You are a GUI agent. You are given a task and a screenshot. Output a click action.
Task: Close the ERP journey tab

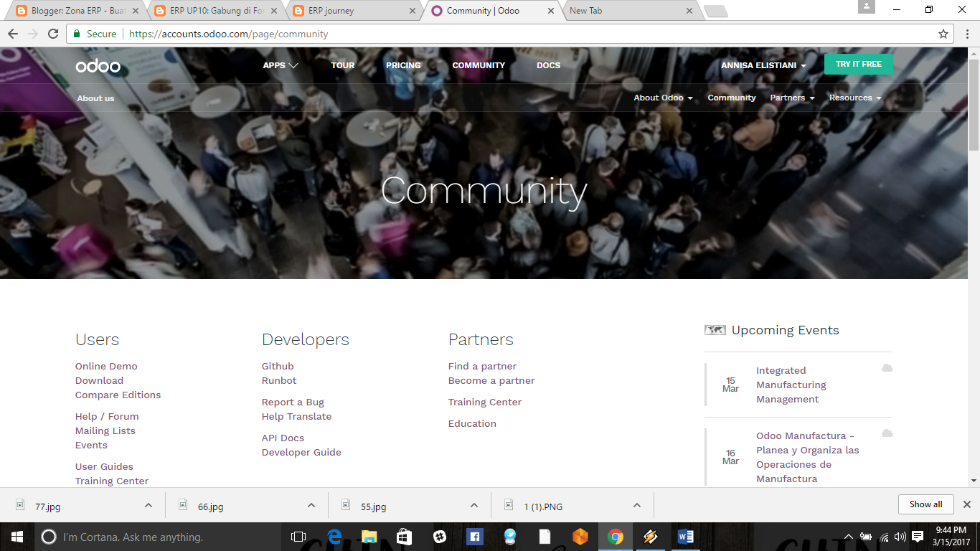[412, 11]
